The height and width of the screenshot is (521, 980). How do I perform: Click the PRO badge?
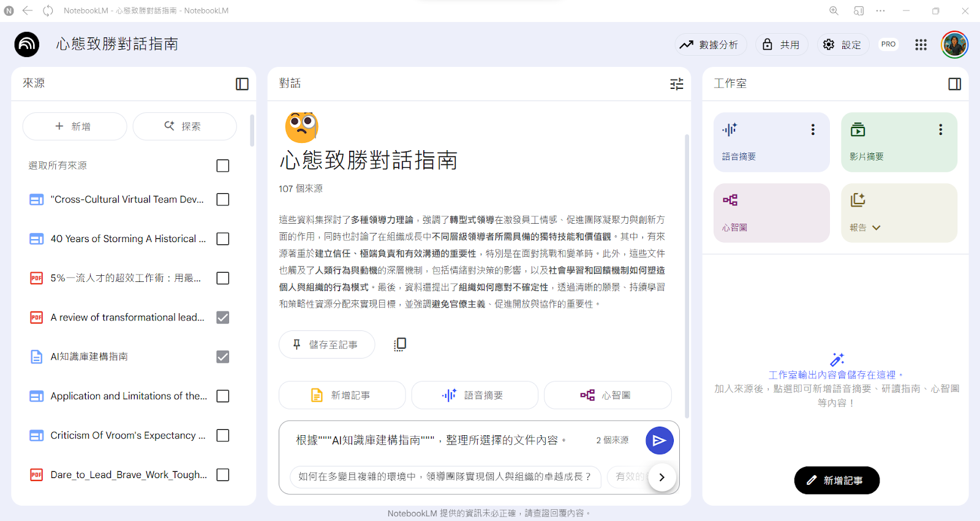pyautogui.click(x=888, y=44)
